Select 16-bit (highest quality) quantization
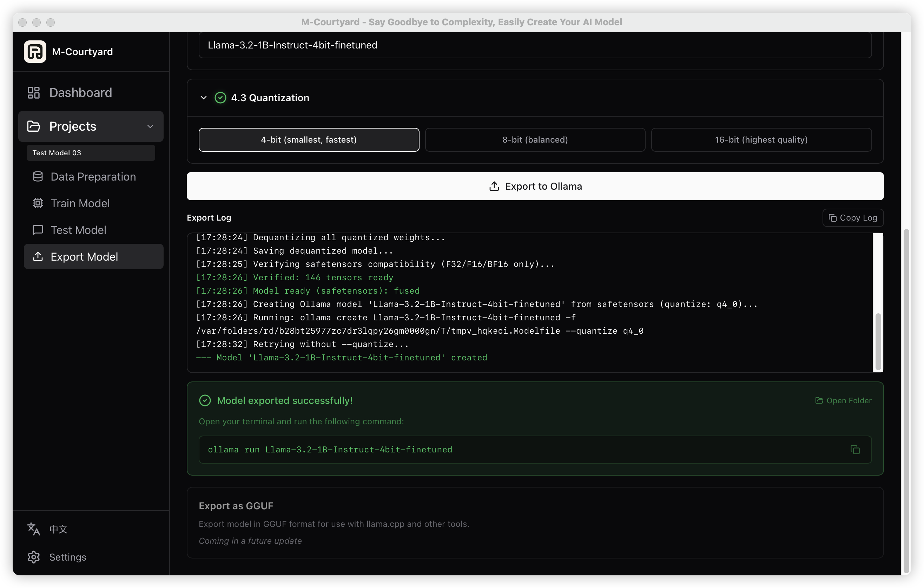This screenshot has height=588, width=924. [x=761, y=140]
